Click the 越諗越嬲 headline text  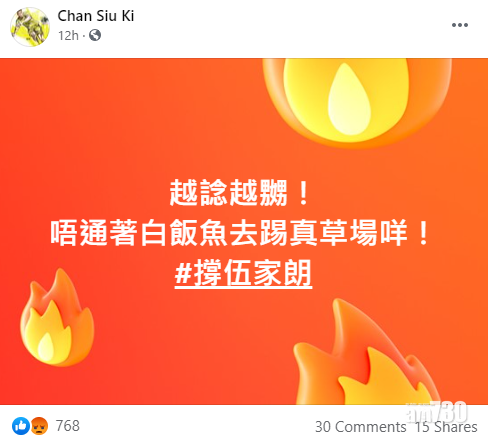(240, 193)
